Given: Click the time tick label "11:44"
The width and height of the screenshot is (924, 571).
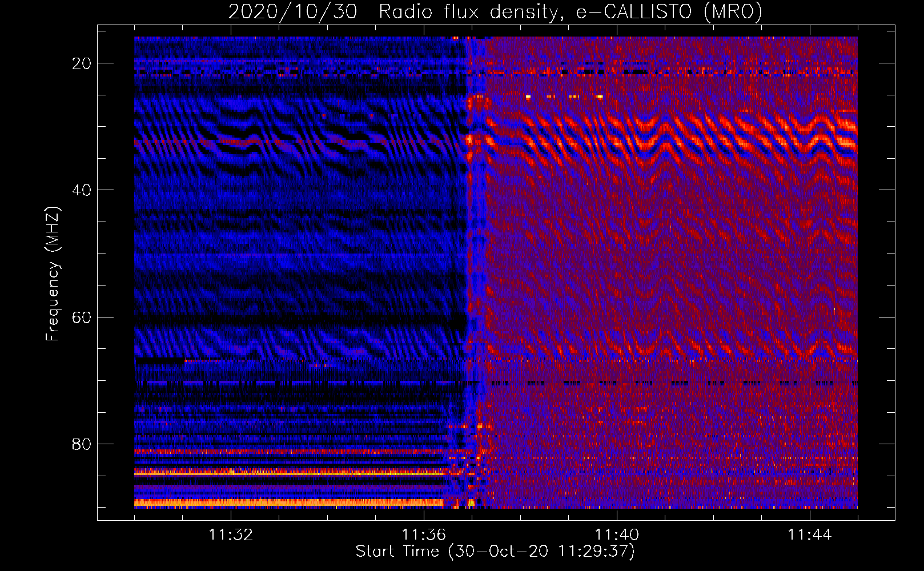Looking at the screenshot, I should tap(810, 534).
